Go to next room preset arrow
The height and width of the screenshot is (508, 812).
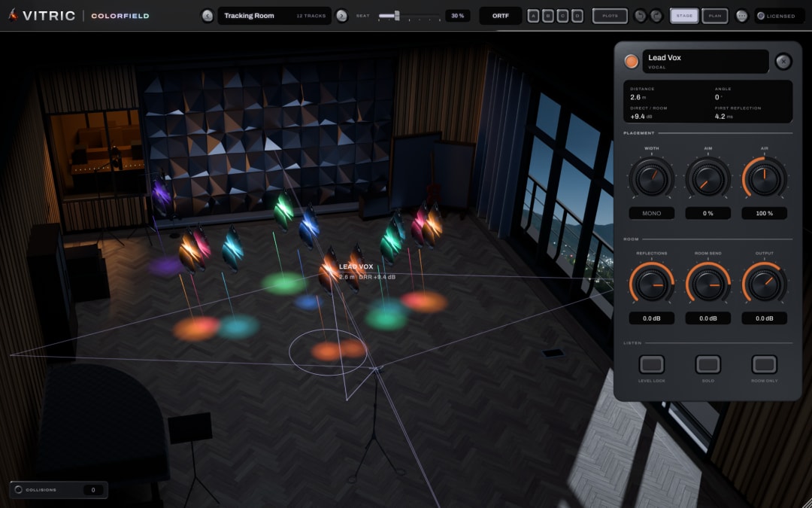click(x=342, y=16)
